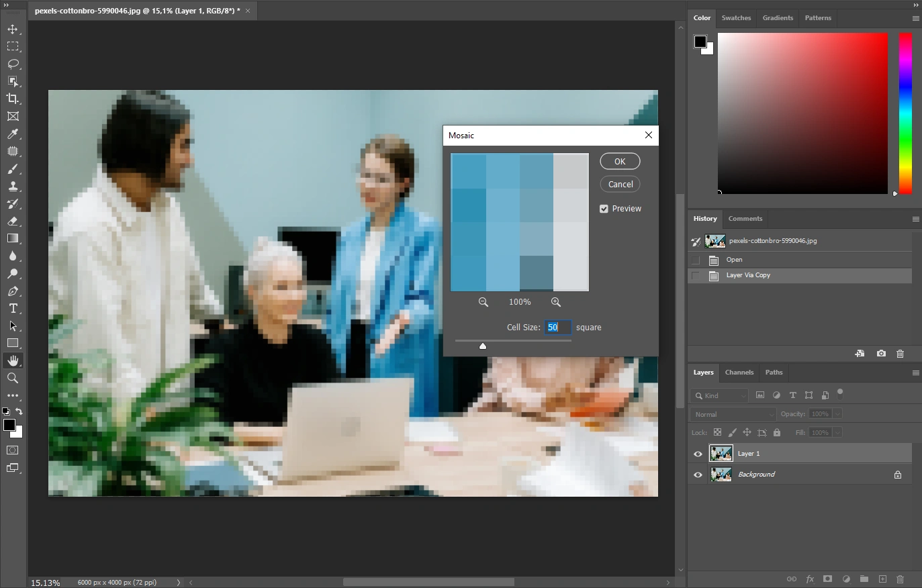922x588 pixels.
Task: Select the Horizontal Type tool
Action: point(13,309)
